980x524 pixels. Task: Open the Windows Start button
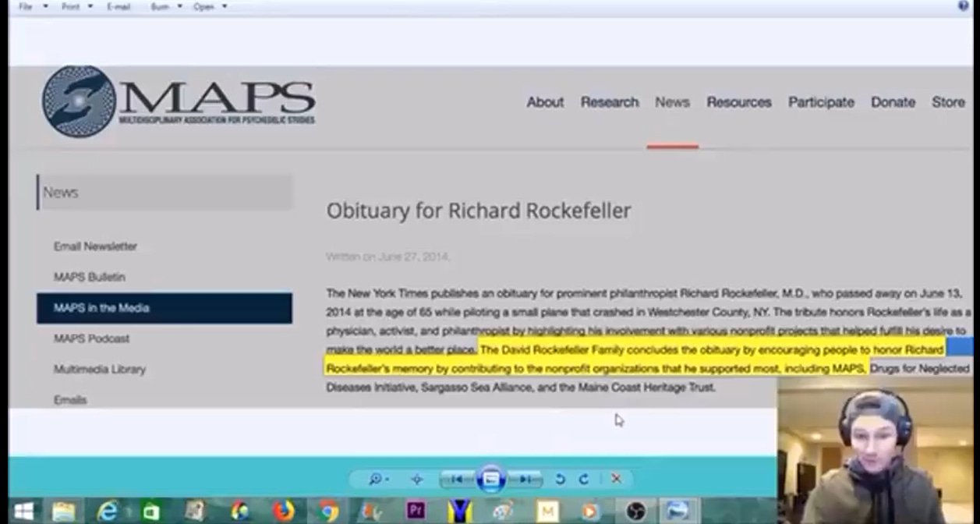pos(23,512)
